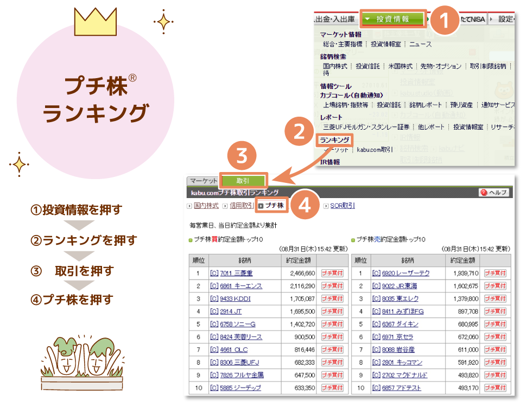
Task: Open stock link 8306 三菱UFJ
Action: pos(239,363)
